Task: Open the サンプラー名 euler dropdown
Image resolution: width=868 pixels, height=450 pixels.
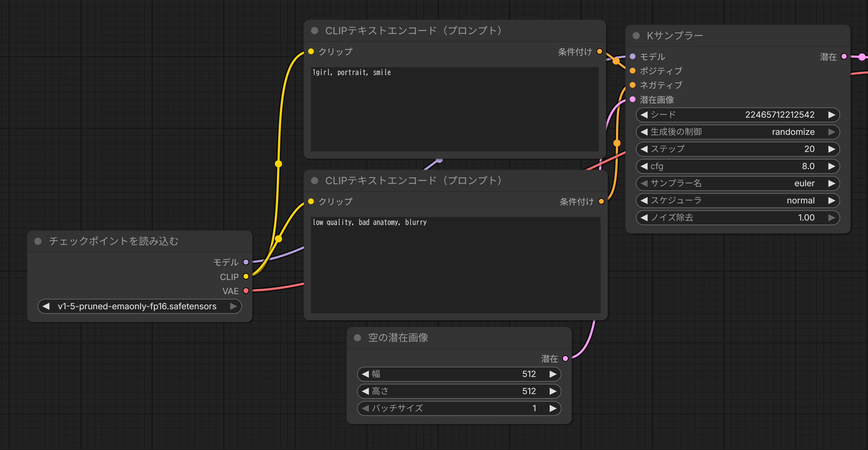Action: coord(738,183)
